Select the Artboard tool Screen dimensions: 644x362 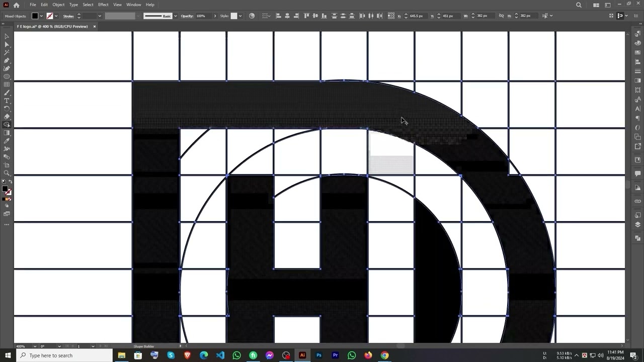pyautogui.click(x=7, y=165)
